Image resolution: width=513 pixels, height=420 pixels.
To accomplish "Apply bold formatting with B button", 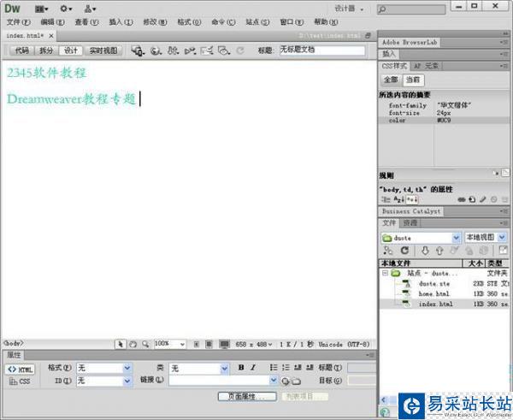I will tap(241, 367).
